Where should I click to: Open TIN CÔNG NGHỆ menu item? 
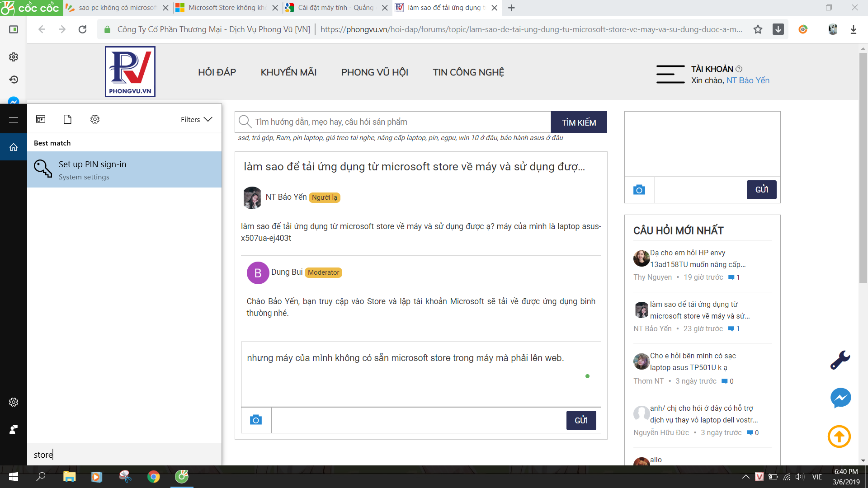click(x=468, y=72)
